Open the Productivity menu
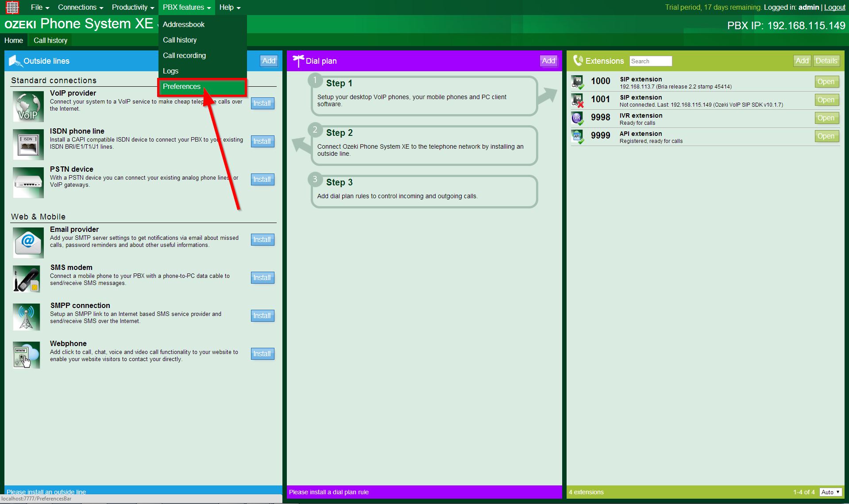This screenshot has width=849, height=504. coord(133,7)
